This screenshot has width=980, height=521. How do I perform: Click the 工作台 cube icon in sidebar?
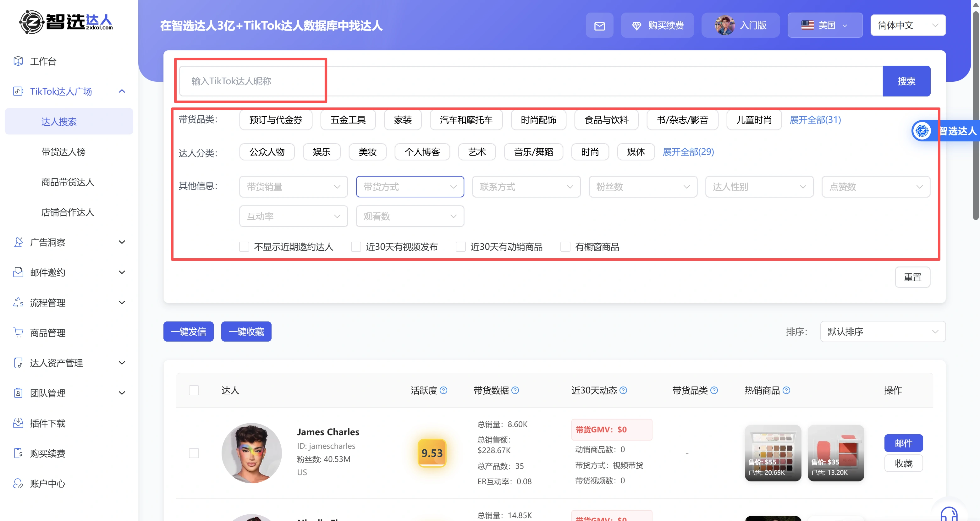pyautogui.click(x=18, y=61)
